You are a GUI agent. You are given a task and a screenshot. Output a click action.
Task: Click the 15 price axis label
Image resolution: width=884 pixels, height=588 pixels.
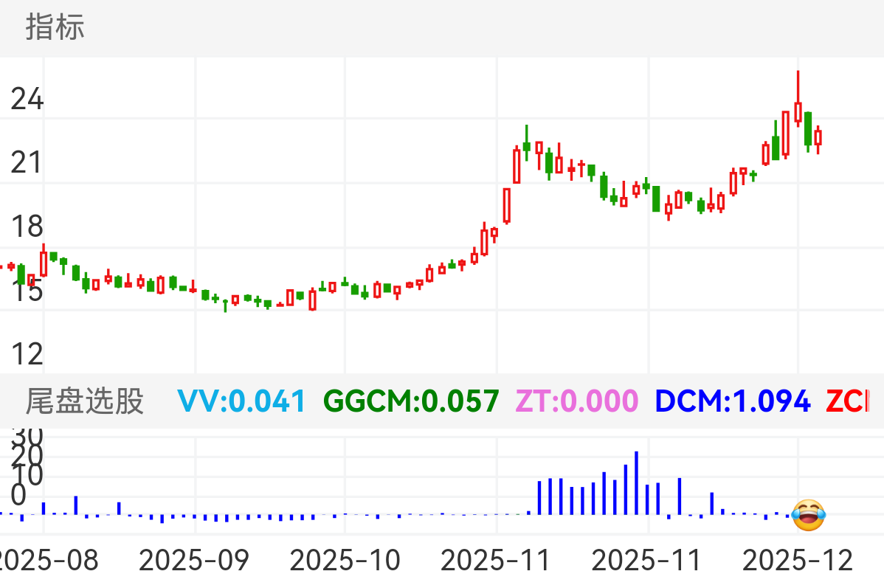(x=27, y=291)
